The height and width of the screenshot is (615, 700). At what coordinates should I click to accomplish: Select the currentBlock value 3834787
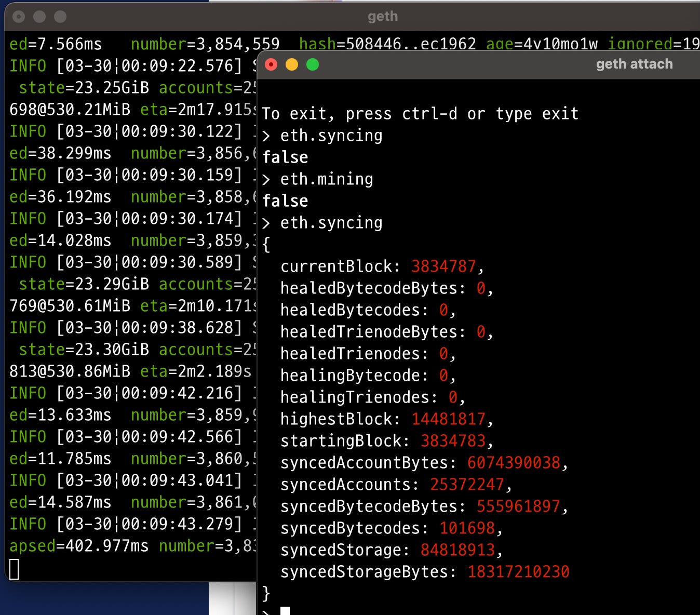coord(443,266)
